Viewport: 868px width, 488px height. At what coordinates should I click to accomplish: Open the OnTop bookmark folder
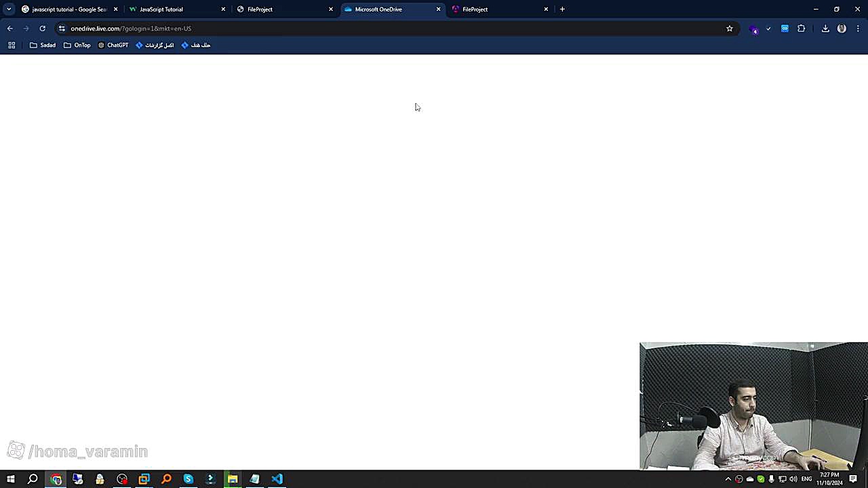tap(77, 45)
